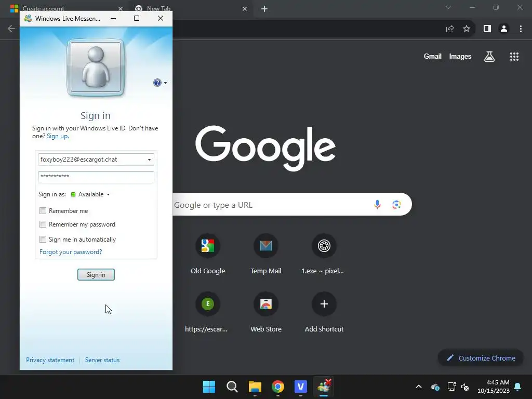
Task: Open the Messenger help icon menu
Action: coord(160,83)
